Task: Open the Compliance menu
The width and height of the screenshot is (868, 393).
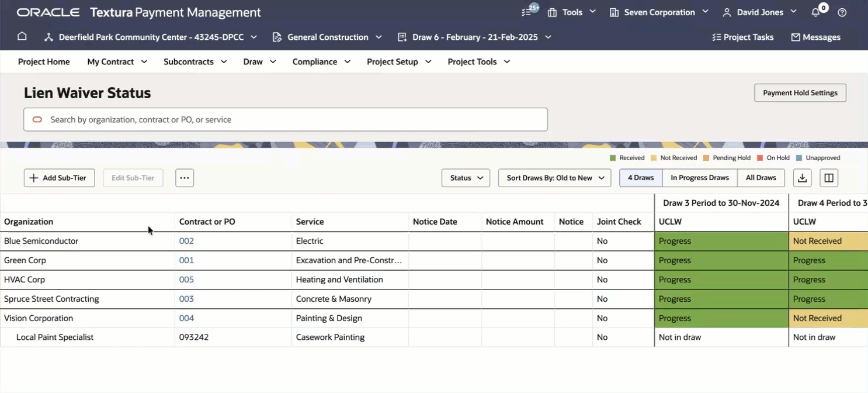Action: tap(321, 61)
